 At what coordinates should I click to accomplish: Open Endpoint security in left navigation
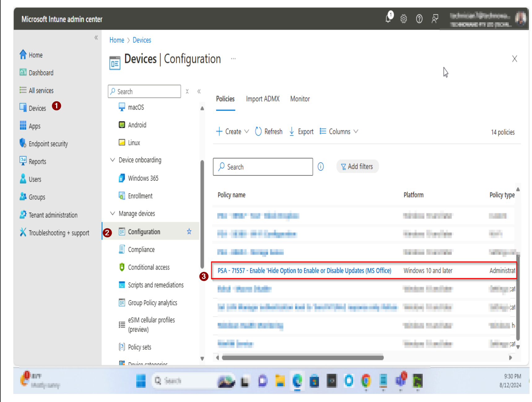[44, 144]
